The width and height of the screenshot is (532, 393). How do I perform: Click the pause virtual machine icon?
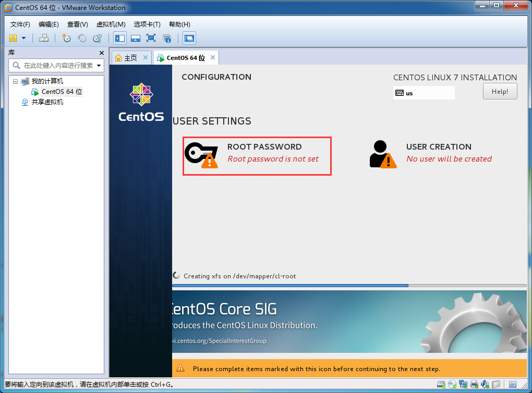click(x=13, y=38)
